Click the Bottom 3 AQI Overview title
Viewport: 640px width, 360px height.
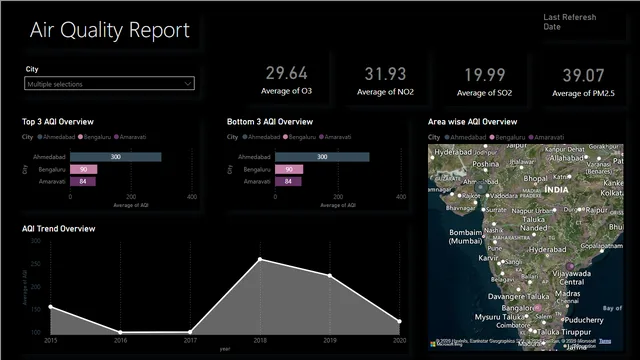click(270, 122)
